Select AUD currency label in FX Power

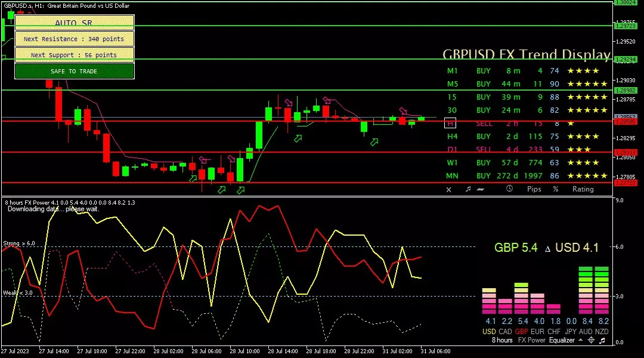tap(586, 331)
